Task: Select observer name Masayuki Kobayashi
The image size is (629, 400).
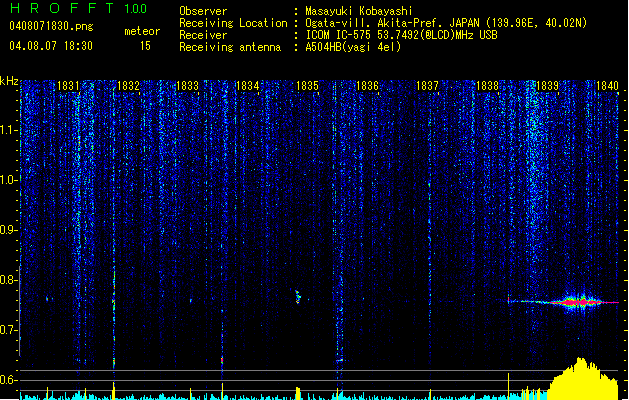Action: click(x=359, y=11)
